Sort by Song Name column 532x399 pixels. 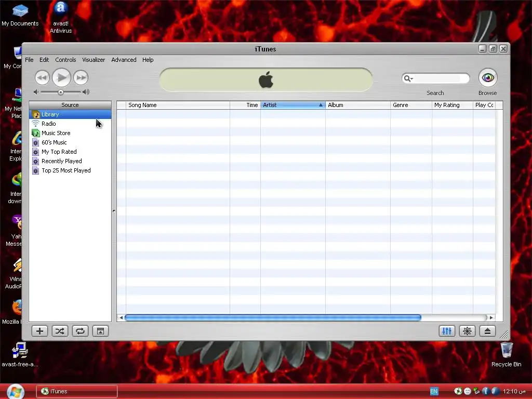click(x=178, y=105)
